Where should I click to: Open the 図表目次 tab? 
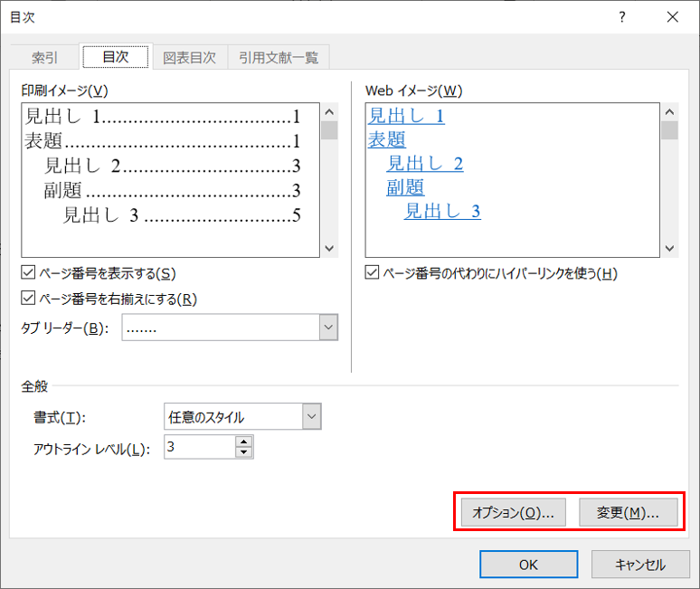pos(190,58)
